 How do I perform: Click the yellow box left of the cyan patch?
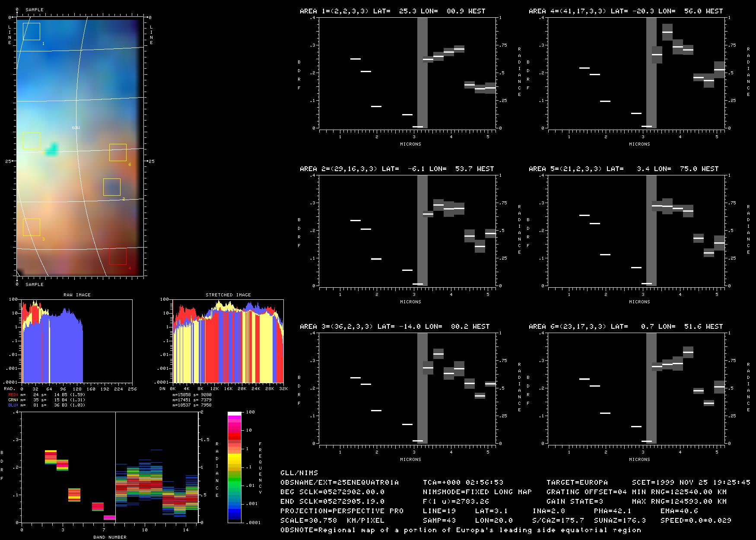[x=32, y=141]
